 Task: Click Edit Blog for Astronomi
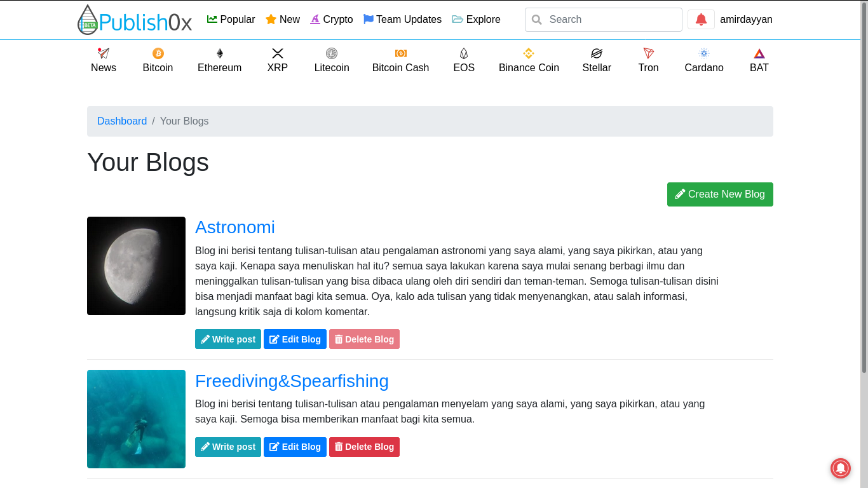tap(295, 339)
